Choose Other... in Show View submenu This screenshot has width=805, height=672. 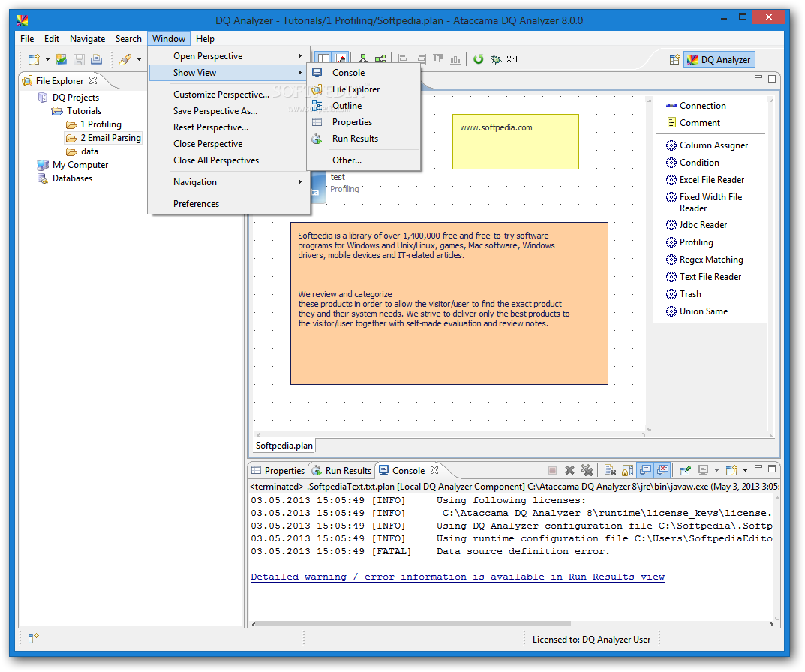[x=347, y=160]
